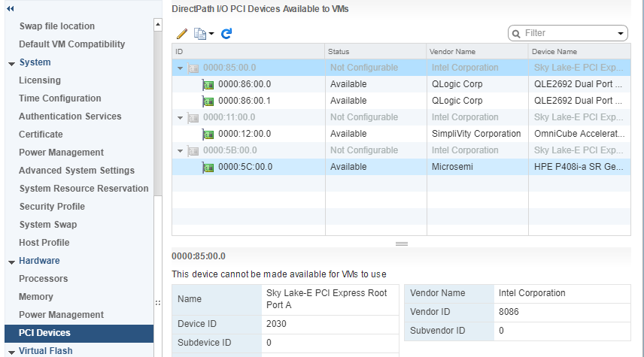Viewport: 644px width, 357px height.
Task: Click in the Filter input field
Action: point(569,33)
